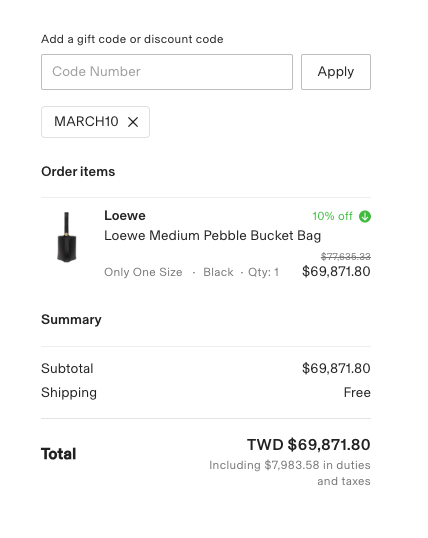Click the Free shipping value
Screen dimensions: 428x538
357,392
